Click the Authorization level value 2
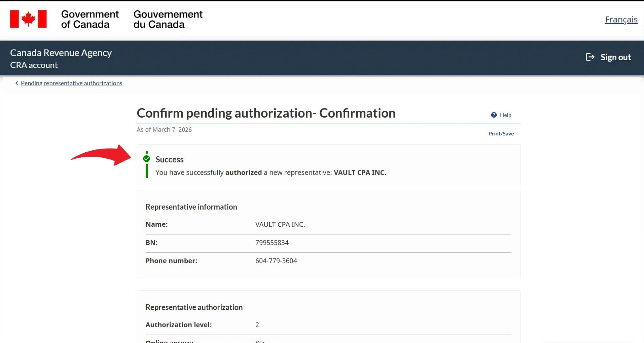The height and width of the screenshot is (343, 644). [x=257, y=325]
